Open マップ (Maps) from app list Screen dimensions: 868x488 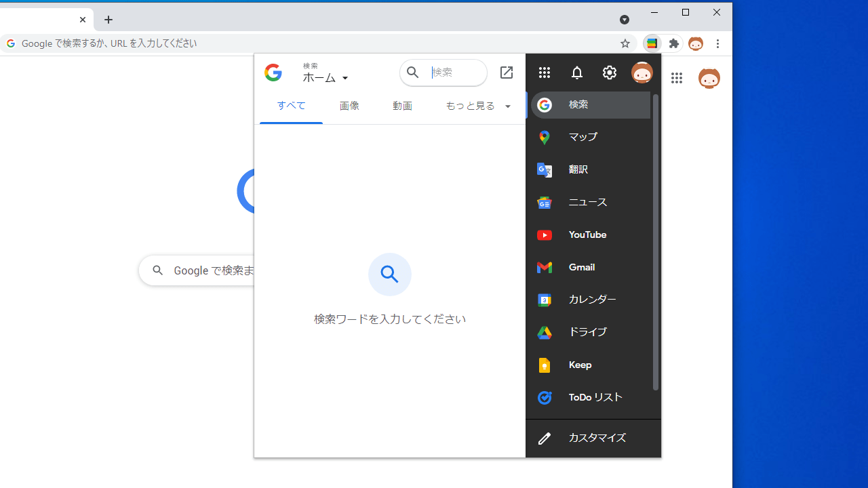point(591,137)
